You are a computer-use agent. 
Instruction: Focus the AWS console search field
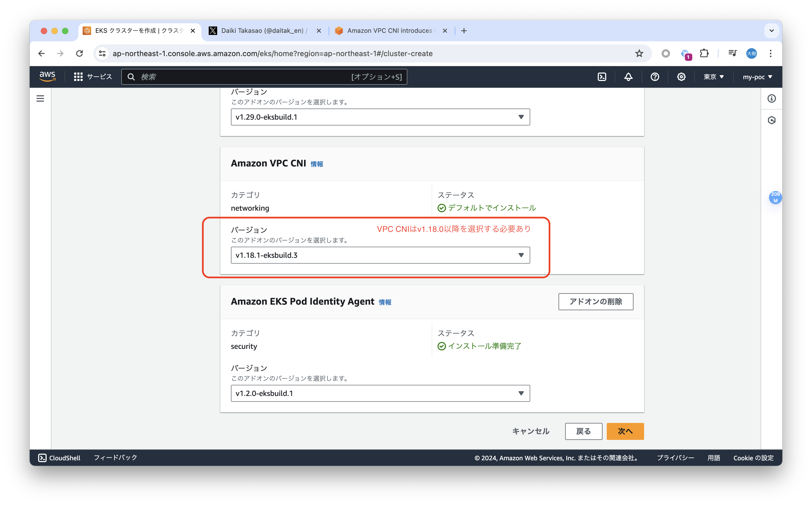264,76
